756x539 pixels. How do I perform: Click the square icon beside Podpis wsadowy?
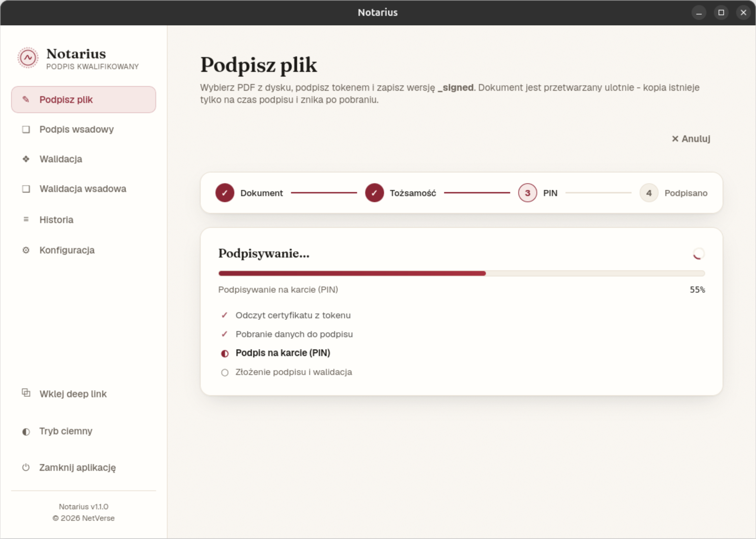[26, 129]
